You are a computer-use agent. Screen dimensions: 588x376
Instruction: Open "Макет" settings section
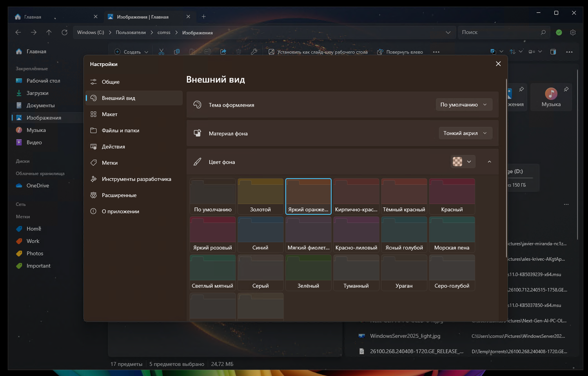pyautogui.click(x=134, y=114)
